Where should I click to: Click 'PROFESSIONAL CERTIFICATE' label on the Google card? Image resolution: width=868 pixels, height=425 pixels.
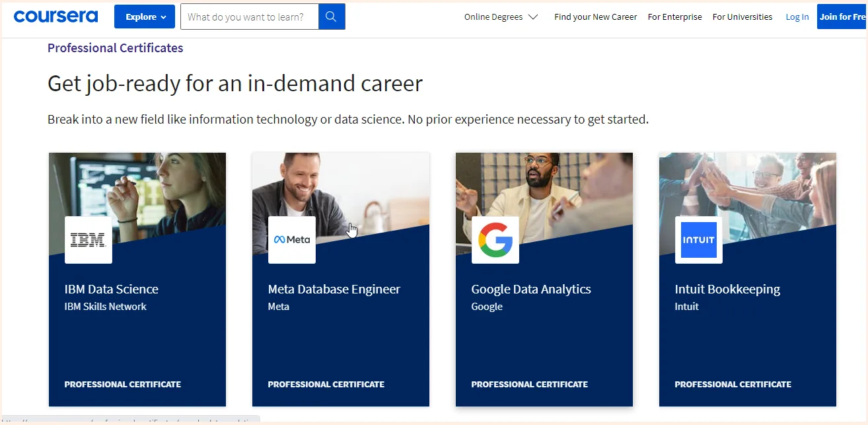coord(530,384)
